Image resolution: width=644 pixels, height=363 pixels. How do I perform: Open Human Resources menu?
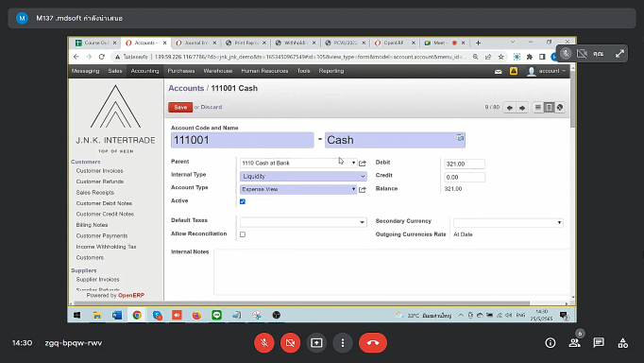coord(264,71)
